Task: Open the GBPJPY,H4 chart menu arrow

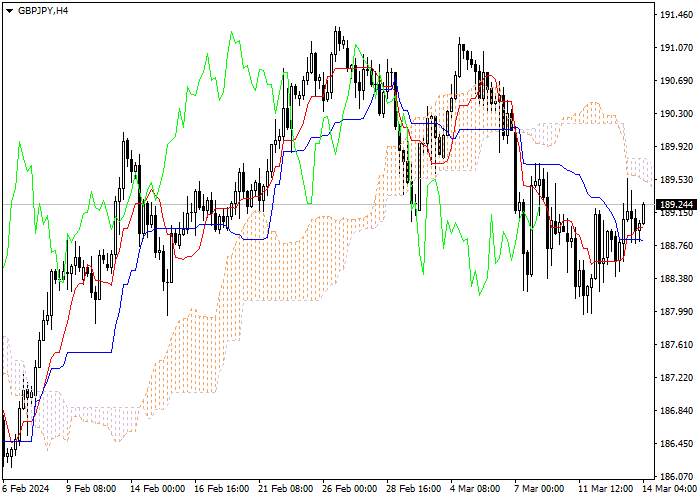Action: click(x=9, y=11)
